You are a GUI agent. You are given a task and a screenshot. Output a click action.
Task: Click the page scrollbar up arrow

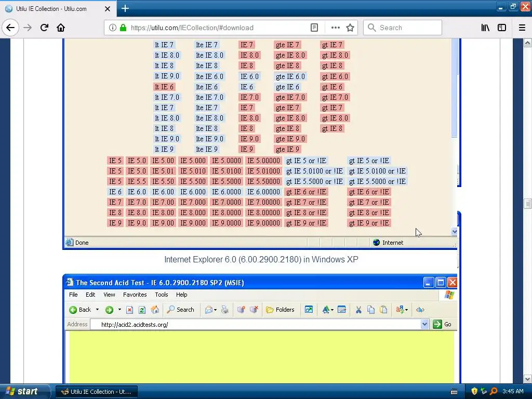click(x=527, y=43)
